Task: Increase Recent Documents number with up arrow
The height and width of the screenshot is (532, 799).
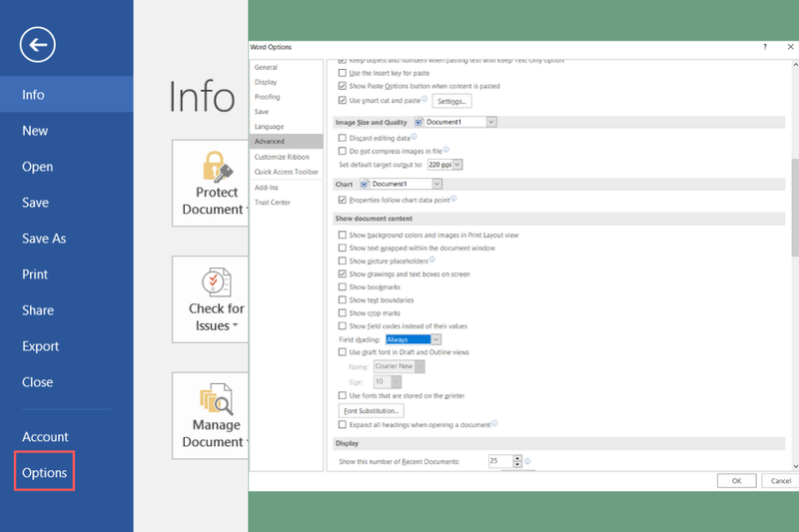Action: [x=517, y=458]
